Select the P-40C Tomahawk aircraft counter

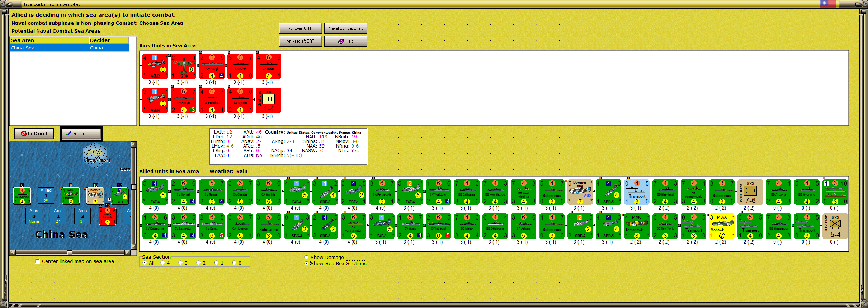[x=637, y=226]
